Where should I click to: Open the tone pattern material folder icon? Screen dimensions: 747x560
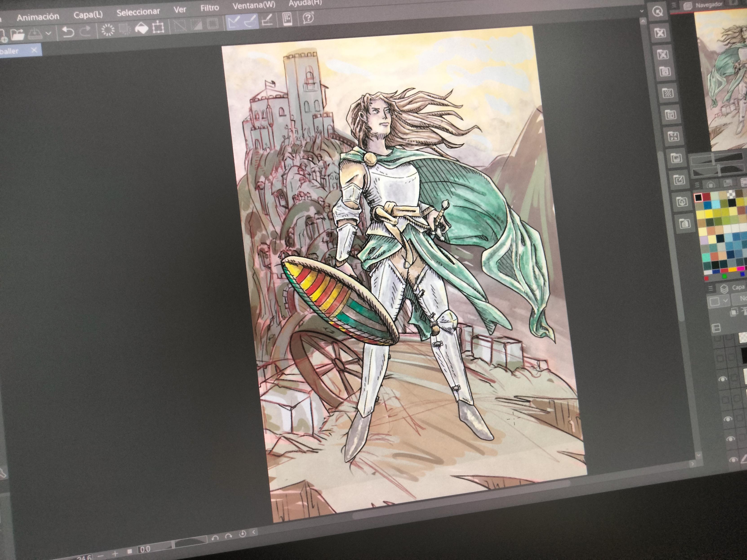coord(668,93)
